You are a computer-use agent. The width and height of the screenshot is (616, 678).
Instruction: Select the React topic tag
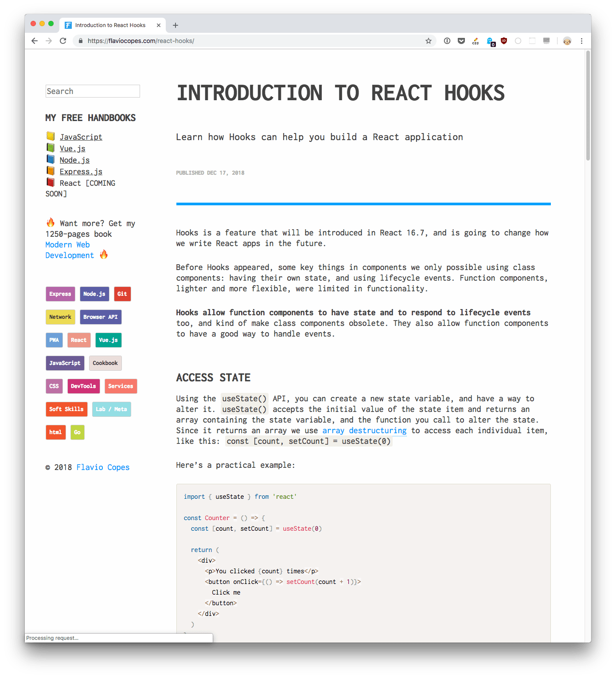(x=79, y=340)
